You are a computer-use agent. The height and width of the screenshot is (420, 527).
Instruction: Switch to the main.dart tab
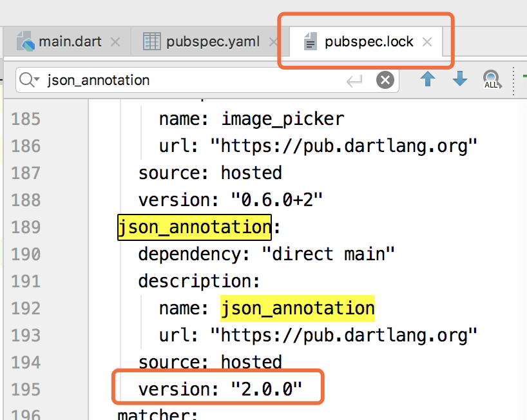pyautogui.click(x=70, y=42)
